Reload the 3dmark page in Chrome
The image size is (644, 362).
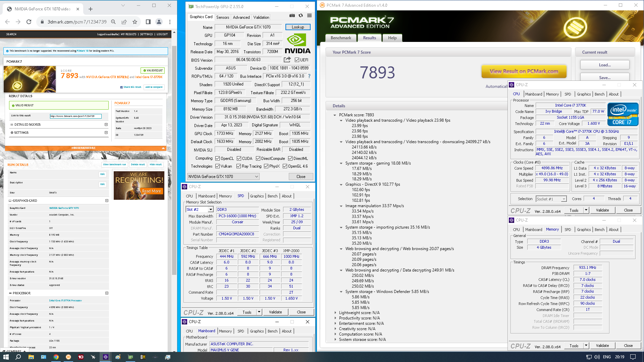(29, 22)
